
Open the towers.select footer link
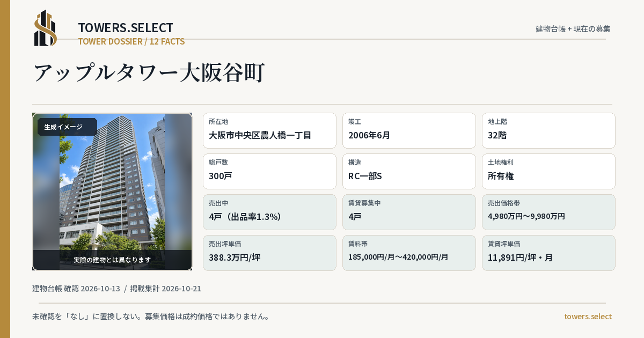(588, 317)
